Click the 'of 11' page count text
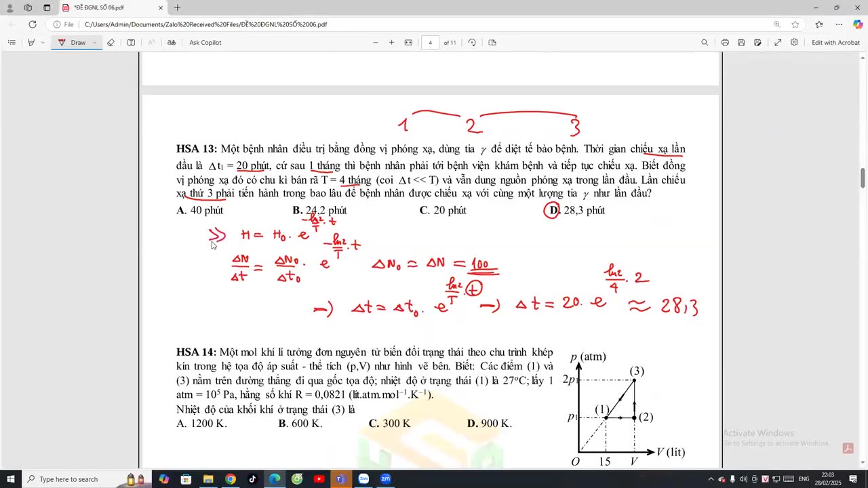The width and height of the screenshot is (868, 488). pos(450,42)
